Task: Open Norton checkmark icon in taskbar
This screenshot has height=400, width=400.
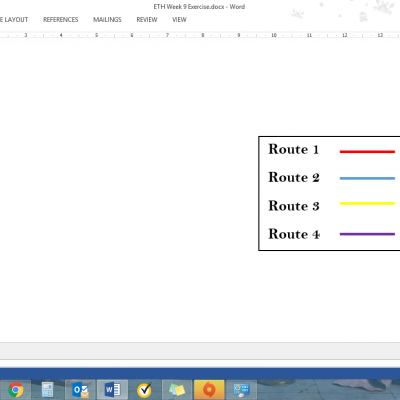Action: [144, 389]
